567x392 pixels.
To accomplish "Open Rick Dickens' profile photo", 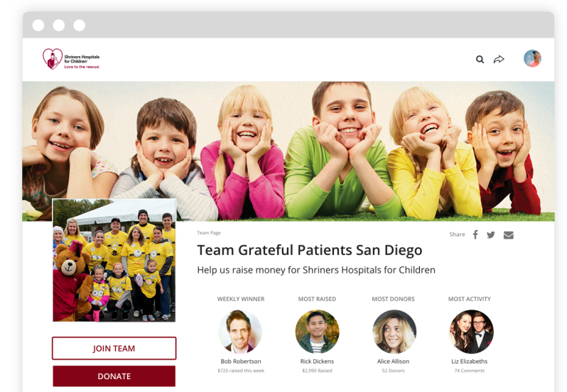I will 317,332.
